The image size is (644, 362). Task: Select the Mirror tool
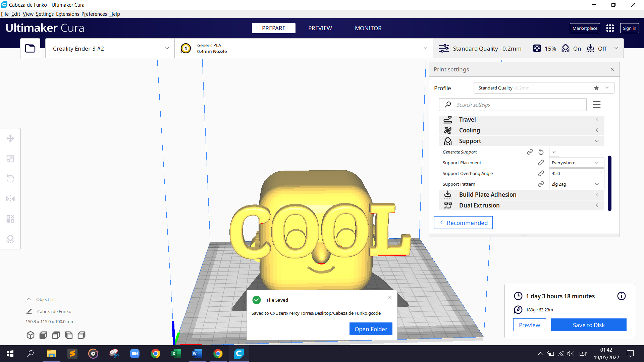click(x=10, y=198)
